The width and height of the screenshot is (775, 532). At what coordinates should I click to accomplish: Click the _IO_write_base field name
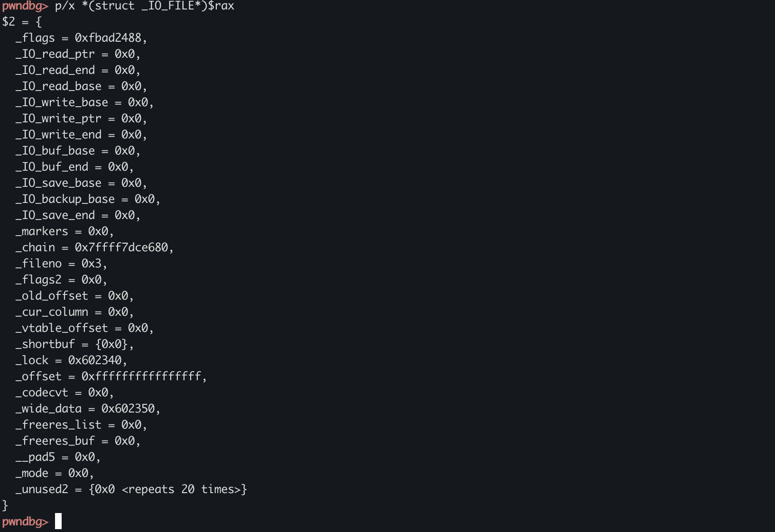tap(62, 102)
